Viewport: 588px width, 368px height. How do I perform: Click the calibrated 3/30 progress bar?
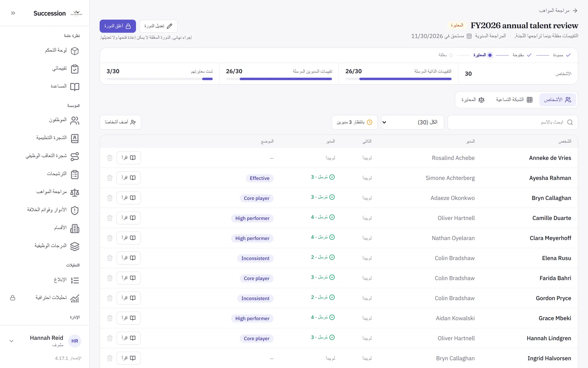coord(160,79)
